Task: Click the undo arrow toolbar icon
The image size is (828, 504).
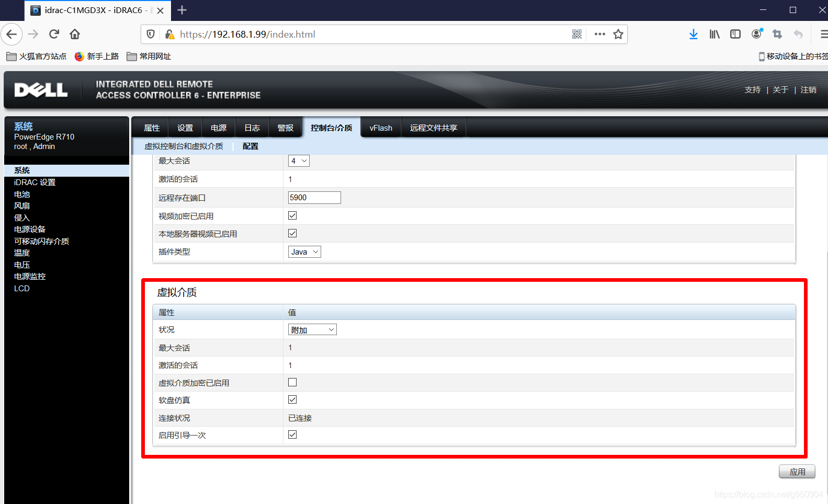Action: click(798, 35)
